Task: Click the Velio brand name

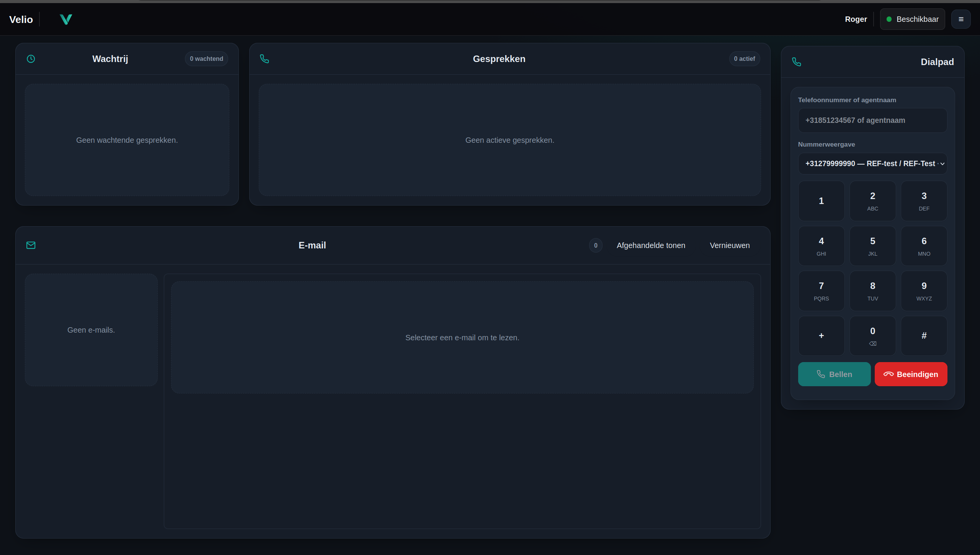Action: pyautogui.click(x=21, y=20)
